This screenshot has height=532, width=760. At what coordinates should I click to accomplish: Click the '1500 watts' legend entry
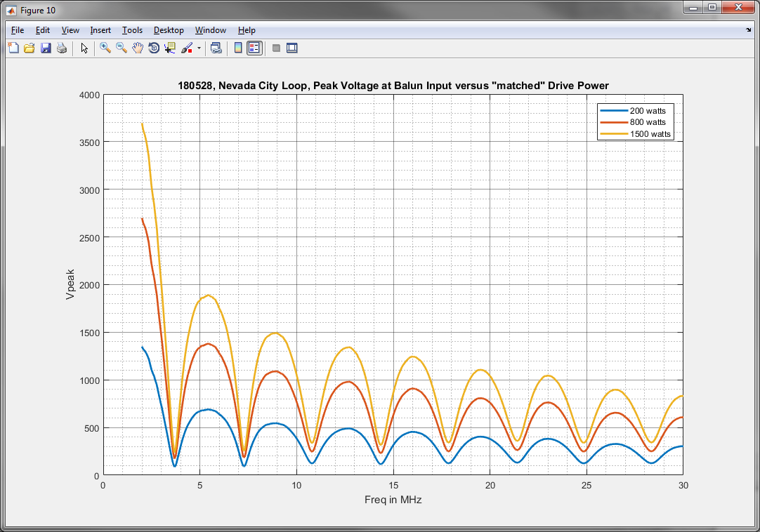point(650,134)
